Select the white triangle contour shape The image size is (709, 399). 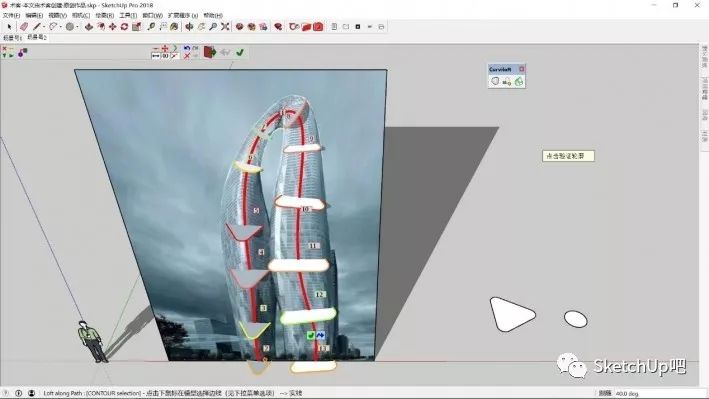(x=512, y=314)
